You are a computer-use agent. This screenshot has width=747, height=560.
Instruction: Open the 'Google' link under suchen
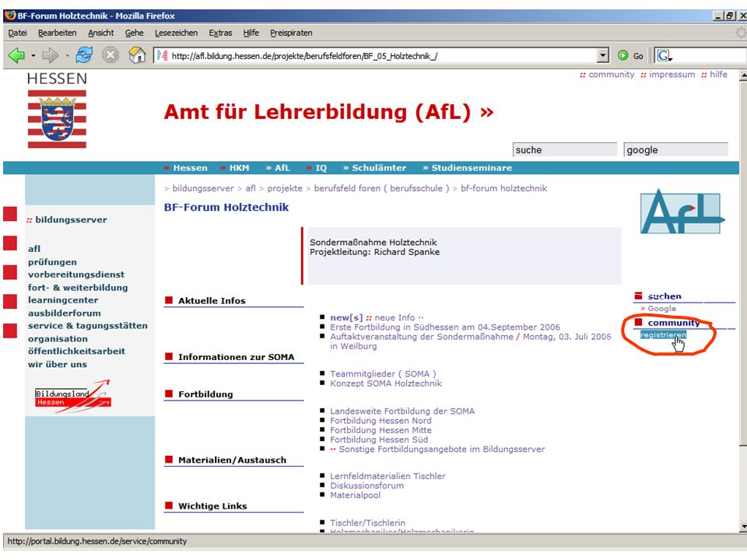pos(661,309)
